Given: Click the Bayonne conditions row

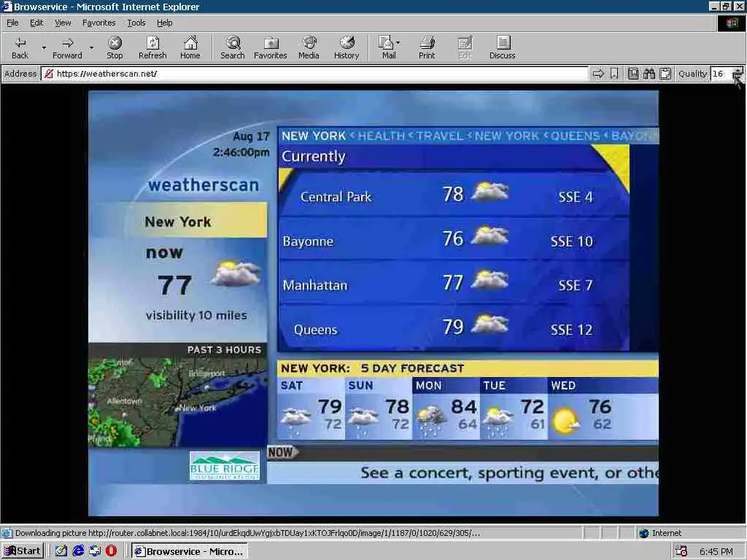Looking at the screenshot, I should tap(454, 239).
